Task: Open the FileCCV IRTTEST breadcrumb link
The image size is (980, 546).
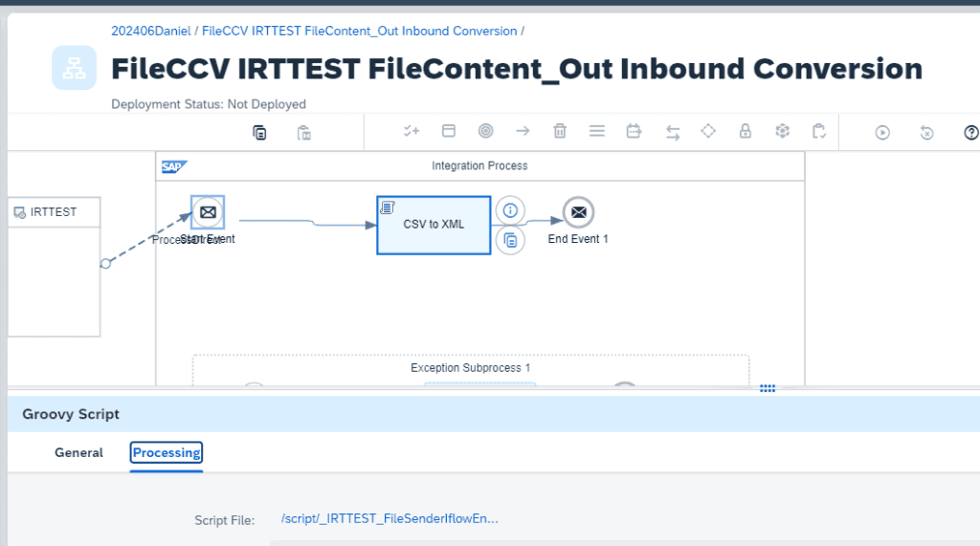Action: [360, 32]
